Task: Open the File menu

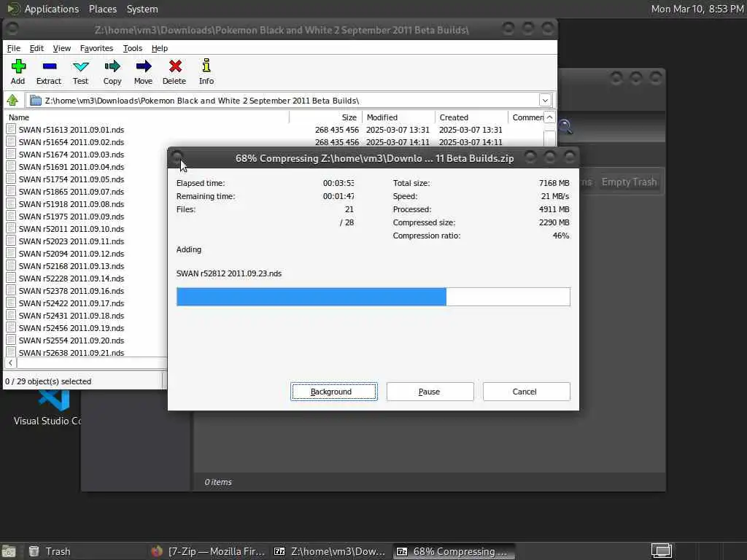Action: 13,48
